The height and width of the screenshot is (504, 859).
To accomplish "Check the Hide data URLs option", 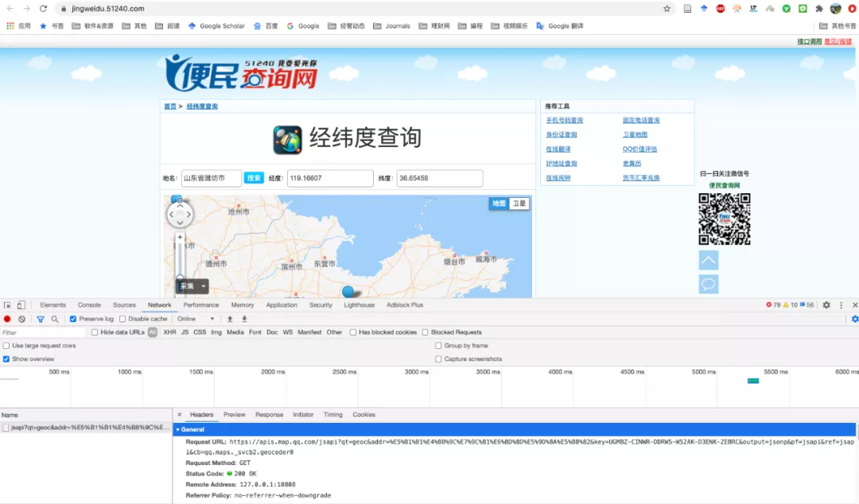I will tap(95, 332).
